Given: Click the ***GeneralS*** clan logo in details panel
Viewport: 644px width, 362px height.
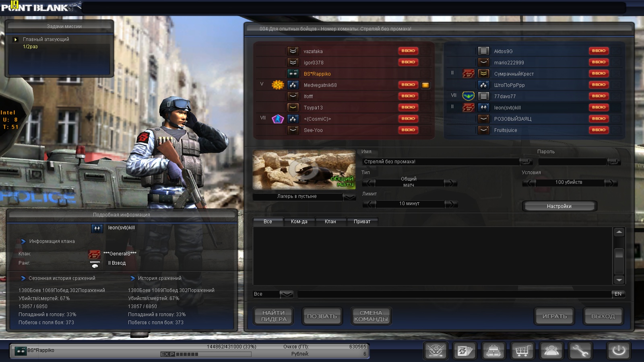Looking at the screenshot, I should (94, 254).
